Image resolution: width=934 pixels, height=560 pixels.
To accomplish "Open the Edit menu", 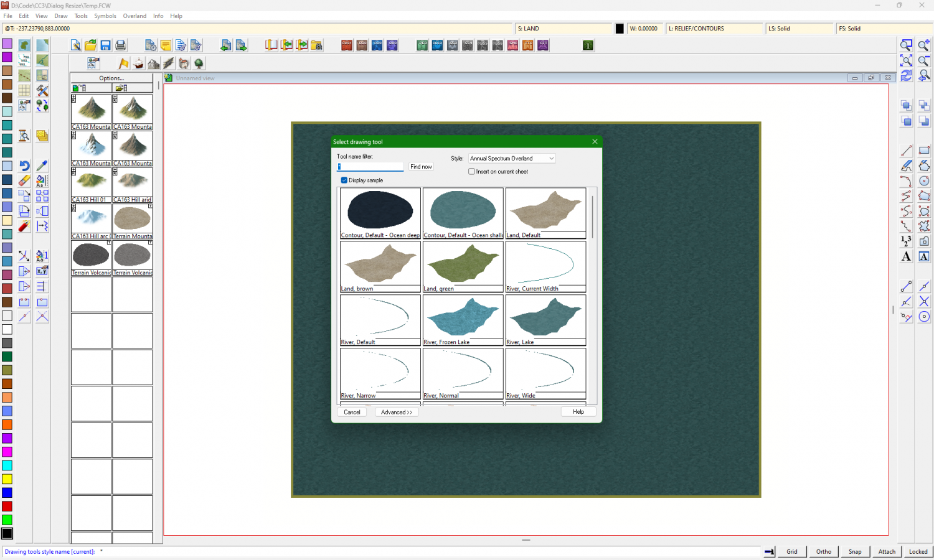I will pyautogui.click(x=24, y=16).
